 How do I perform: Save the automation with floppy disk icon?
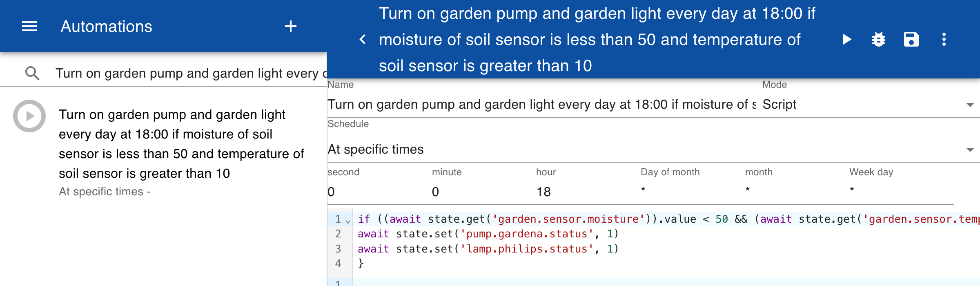point(911,40)
